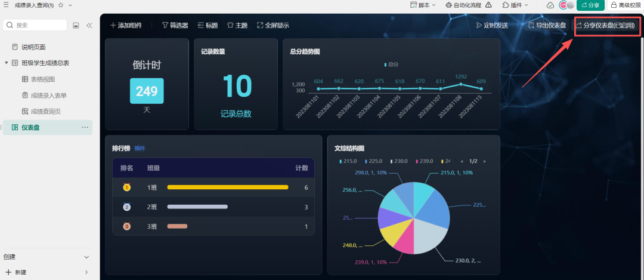
Task: Open the 主题 theme picker
Action: coord(237,25)
